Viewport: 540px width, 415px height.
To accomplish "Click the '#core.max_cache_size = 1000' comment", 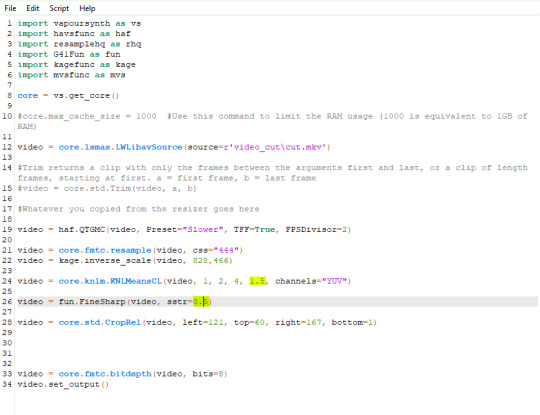I will [x=87, y=116].
